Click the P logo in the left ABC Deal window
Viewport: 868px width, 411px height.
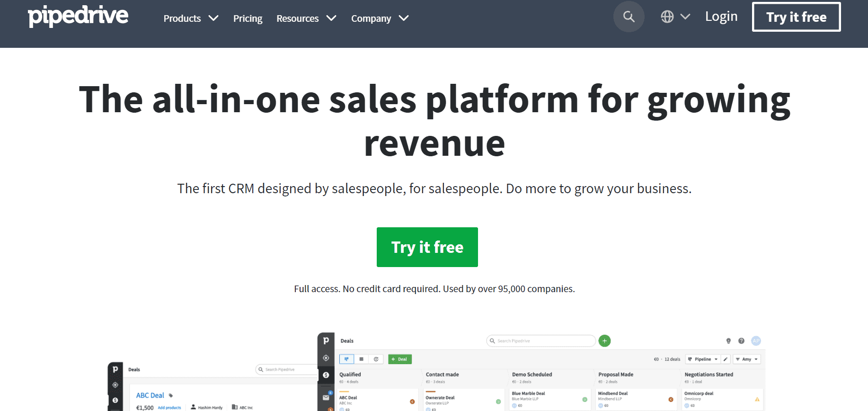(115, 369)
